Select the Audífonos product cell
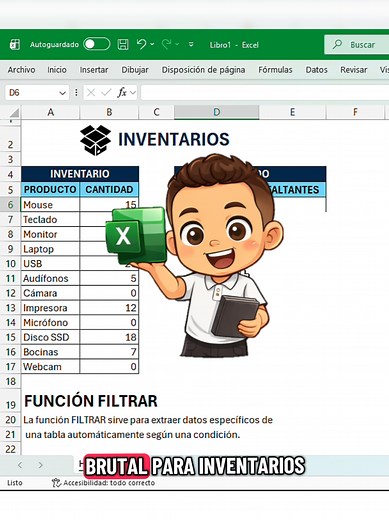 [50, 278]
